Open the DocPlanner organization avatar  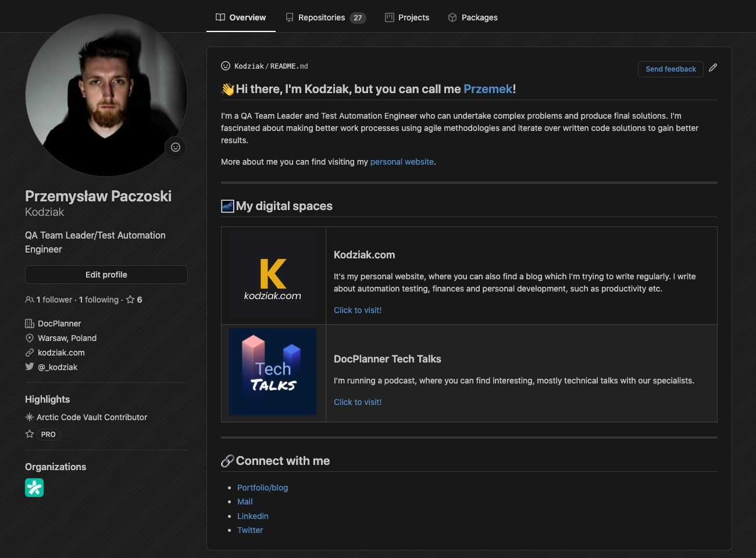pos(34,488)
